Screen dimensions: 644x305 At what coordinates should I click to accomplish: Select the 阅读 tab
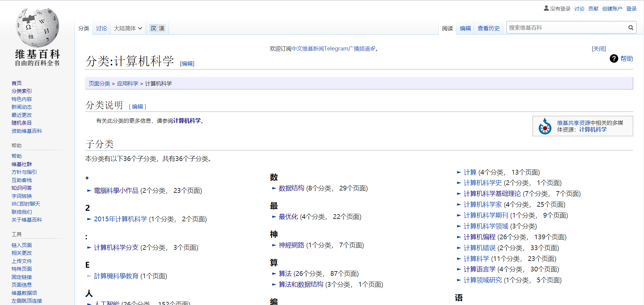[x=448, y=28]
